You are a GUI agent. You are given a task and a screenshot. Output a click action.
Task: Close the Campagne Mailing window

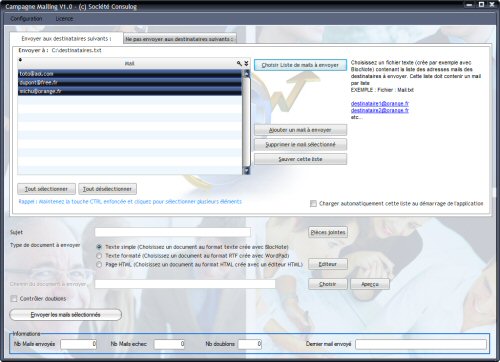(492, 5)
